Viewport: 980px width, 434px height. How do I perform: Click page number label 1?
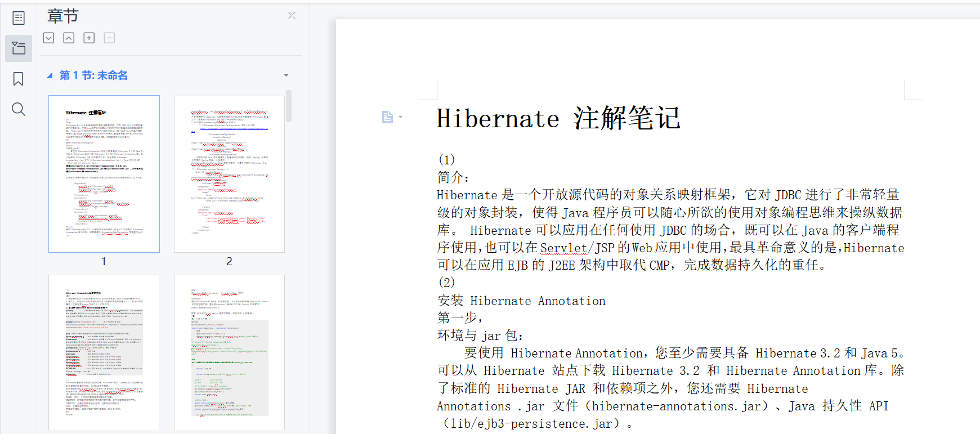[104, 261]
